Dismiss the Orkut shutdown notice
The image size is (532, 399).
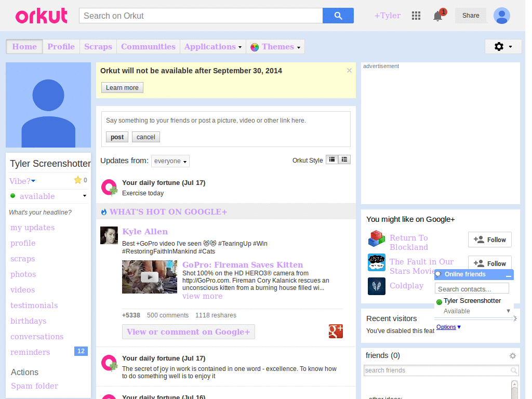(x=349, y=71)
